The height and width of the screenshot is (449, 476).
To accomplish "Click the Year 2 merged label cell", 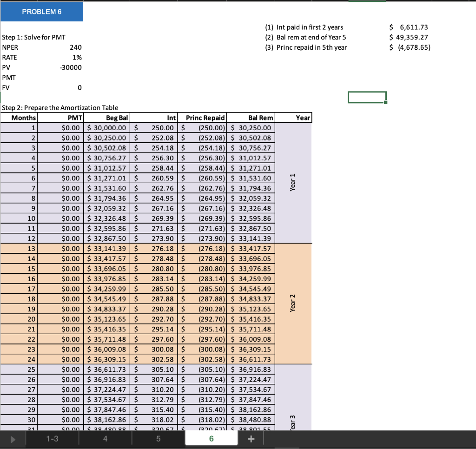I will coord(293,304).
